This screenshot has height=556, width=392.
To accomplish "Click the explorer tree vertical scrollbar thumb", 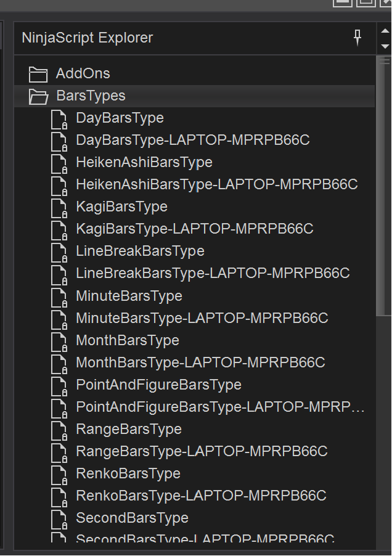I will (x=384, y=186).
